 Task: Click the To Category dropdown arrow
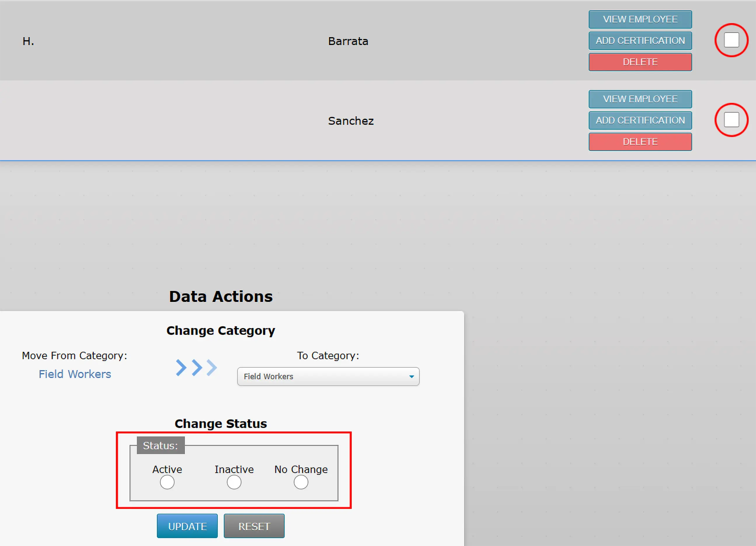412,377
